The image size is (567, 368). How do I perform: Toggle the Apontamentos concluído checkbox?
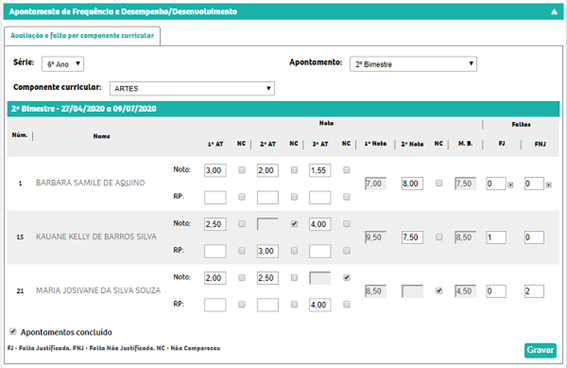click(13, 331)
